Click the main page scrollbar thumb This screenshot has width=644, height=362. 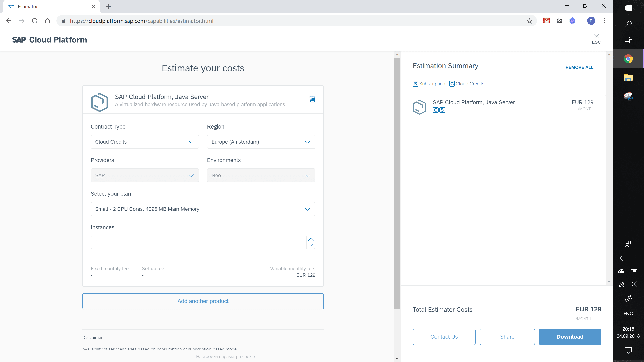397,183
